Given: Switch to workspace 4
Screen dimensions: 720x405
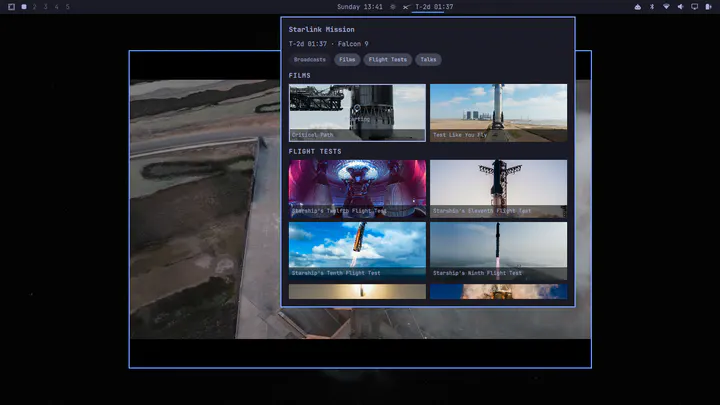Looking at the screenshot, I should click(56, 7).
